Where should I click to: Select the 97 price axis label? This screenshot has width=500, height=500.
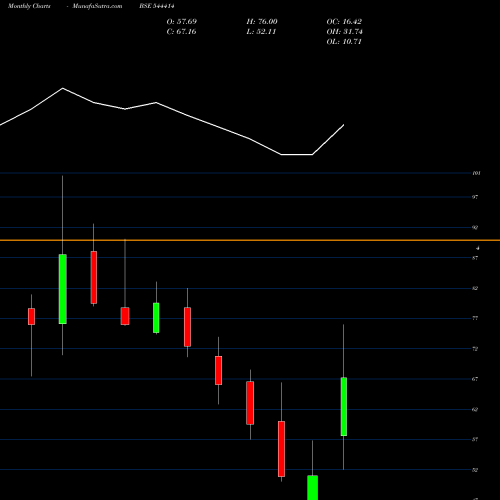(x=475, y=197)
